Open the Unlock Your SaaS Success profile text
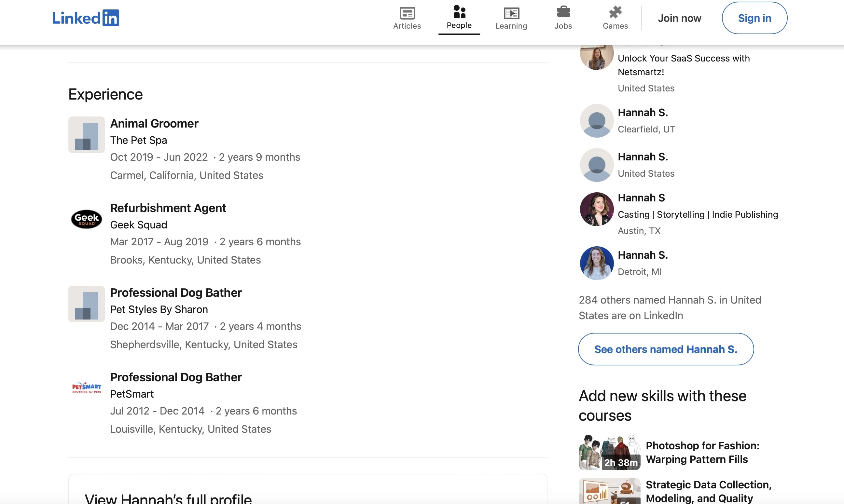 tap(684, 65)
